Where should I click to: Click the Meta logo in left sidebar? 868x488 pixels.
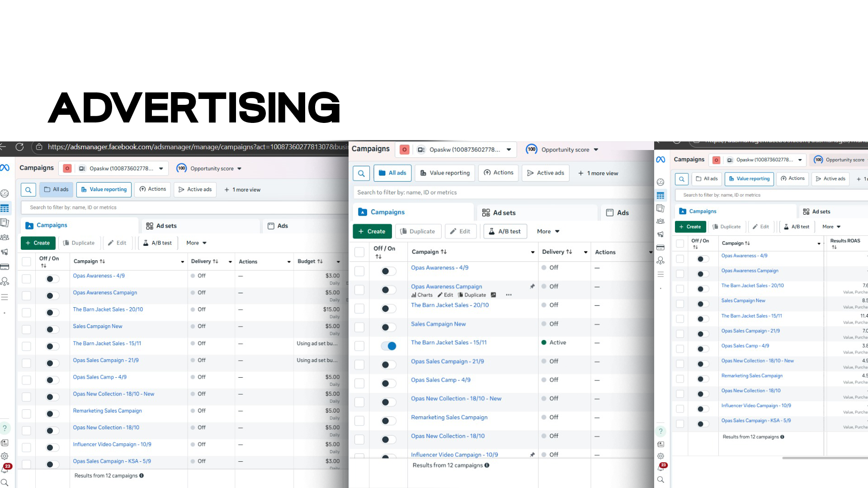click(x=5, y=168)
